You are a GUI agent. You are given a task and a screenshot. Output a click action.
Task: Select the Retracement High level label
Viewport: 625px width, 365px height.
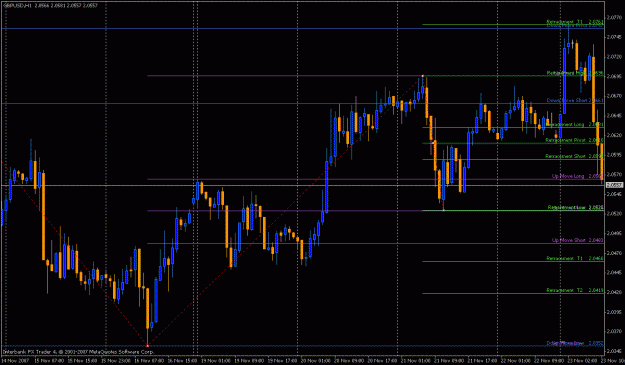pos(574,73)
